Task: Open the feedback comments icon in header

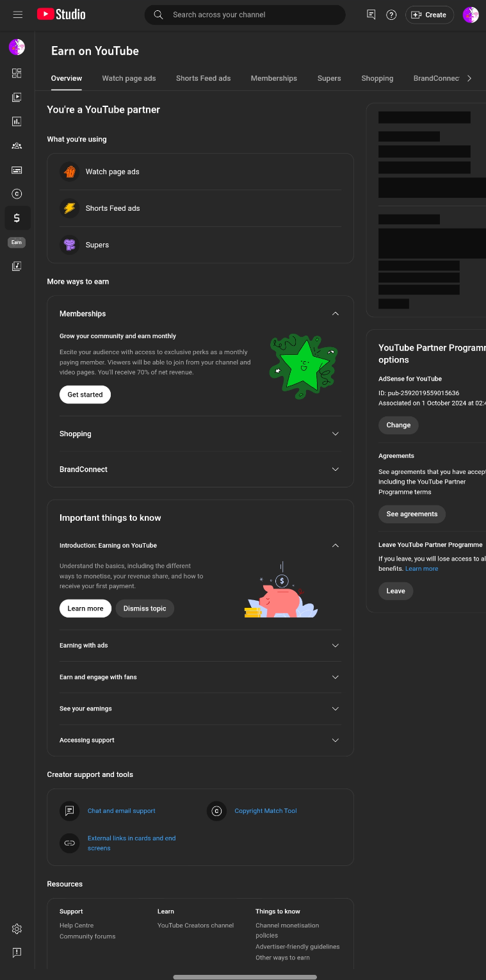Action: [x=371, y=15]
